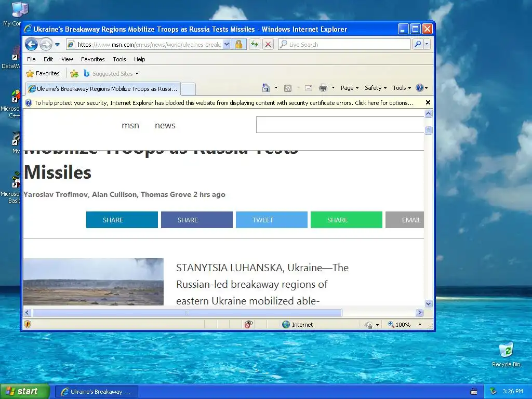Click the status bar shield icon
Viewport: 532px width, 399px height.
pos(28,324)
